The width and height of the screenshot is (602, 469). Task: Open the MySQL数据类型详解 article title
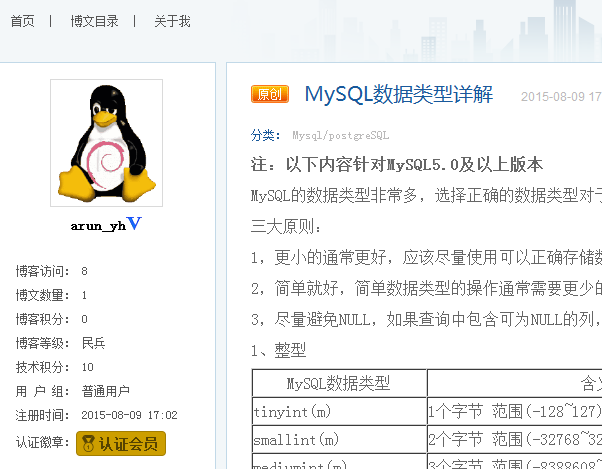point(399,94)
